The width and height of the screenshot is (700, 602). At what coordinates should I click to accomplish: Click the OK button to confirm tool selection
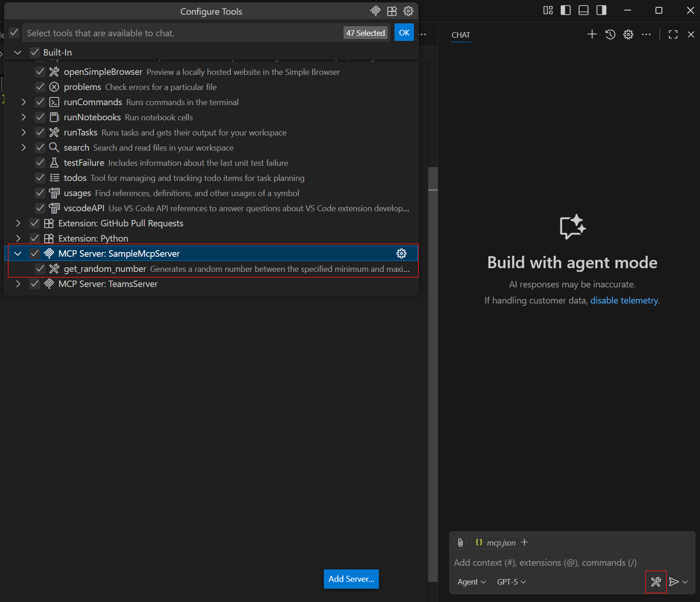click(404, 32)
